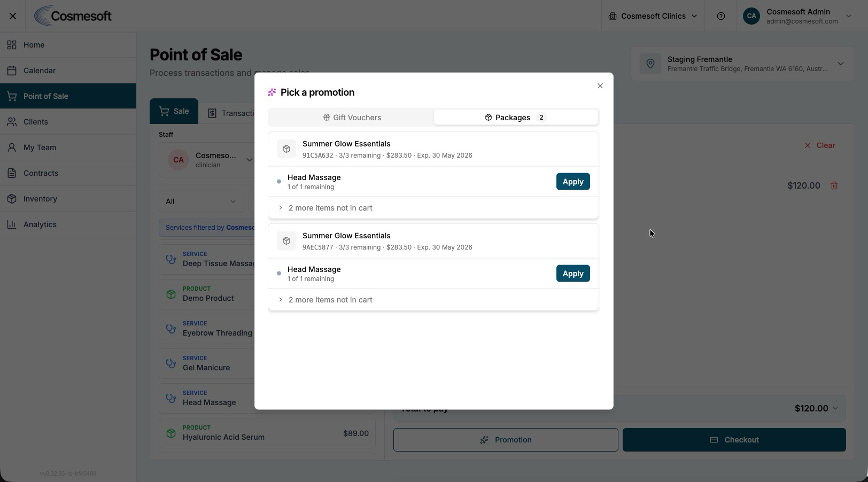Click the Deep Tissue Massage service icon

tap(171, 259)
